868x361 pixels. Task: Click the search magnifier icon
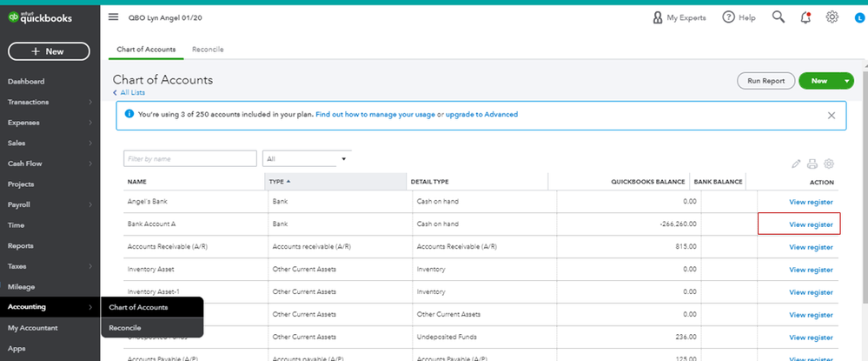pyautogui.click(x=779, y=17)
